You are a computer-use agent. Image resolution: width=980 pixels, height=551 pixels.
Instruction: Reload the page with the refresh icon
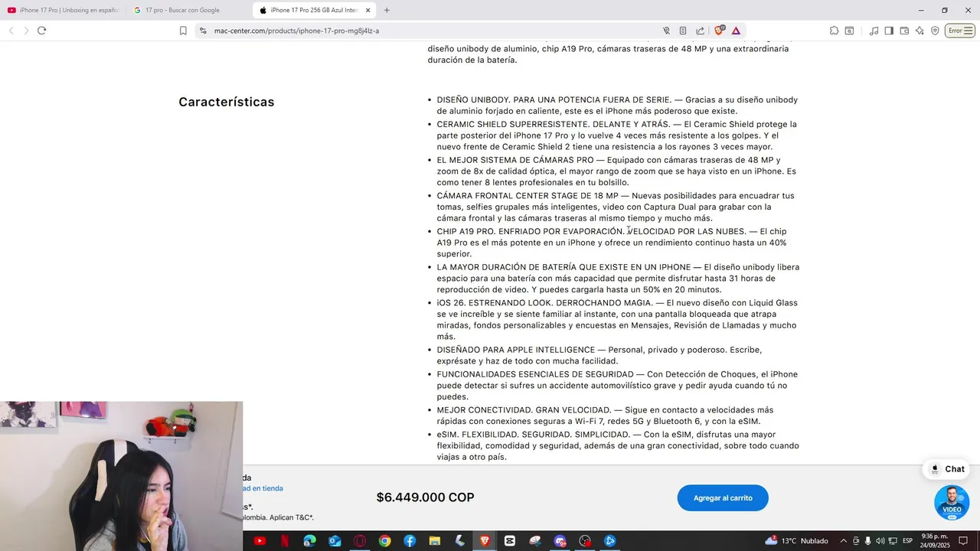[41, 31]
